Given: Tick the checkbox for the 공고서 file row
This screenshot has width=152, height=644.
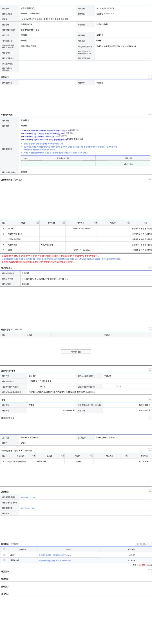Looking at the screenshot, I should (4, 555).
